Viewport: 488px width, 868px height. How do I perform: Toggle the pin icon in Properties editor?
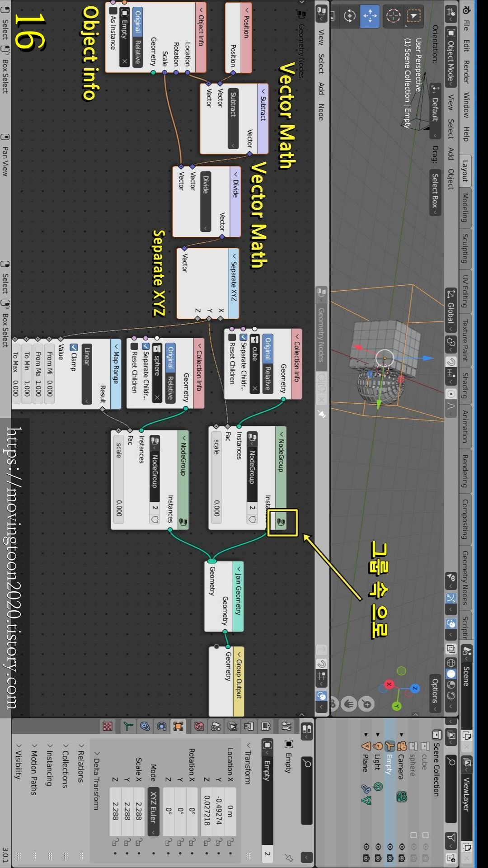[x=289, y=858]
